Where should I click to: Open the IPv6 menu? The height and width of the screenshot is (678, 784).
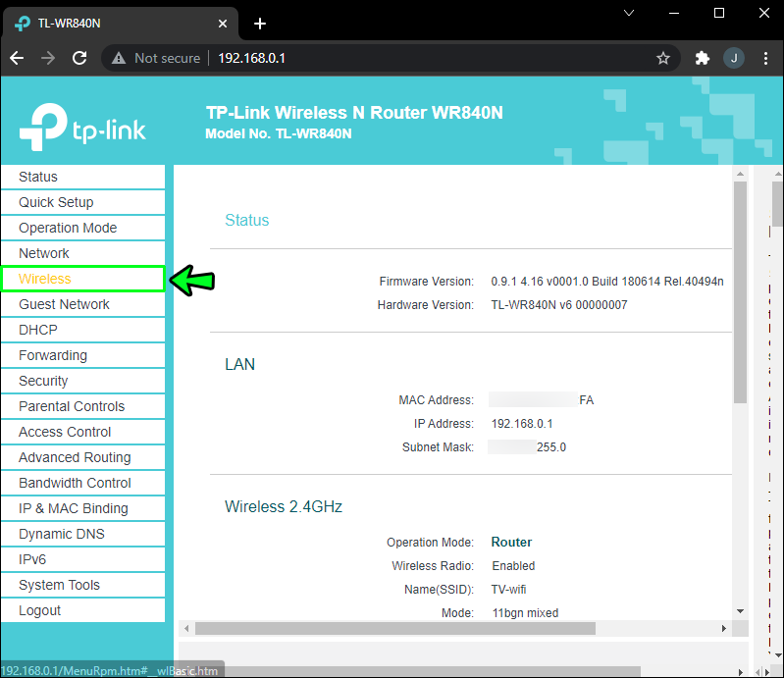point(83,559)
